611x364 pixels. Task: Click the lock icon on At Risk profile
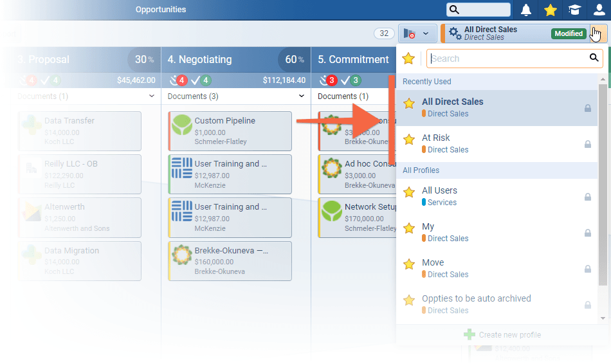587,144
